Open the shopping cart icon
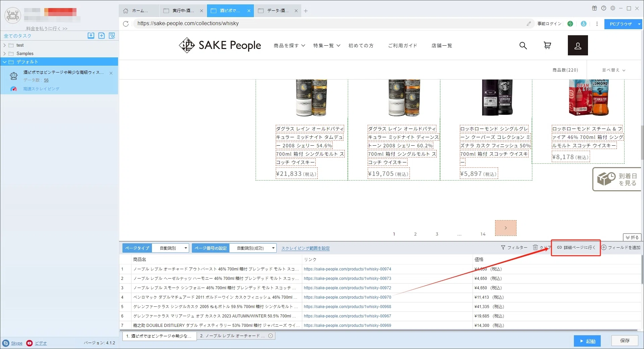This screenshot has width=644, height=349. [547, 45]
